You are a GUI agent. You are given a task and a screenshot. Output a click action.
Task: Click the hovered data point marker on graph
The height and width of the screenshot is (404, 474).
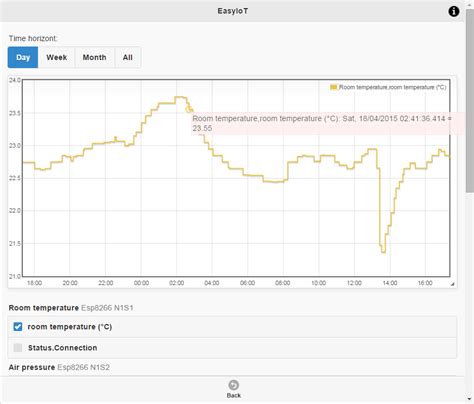coord(189,109)
